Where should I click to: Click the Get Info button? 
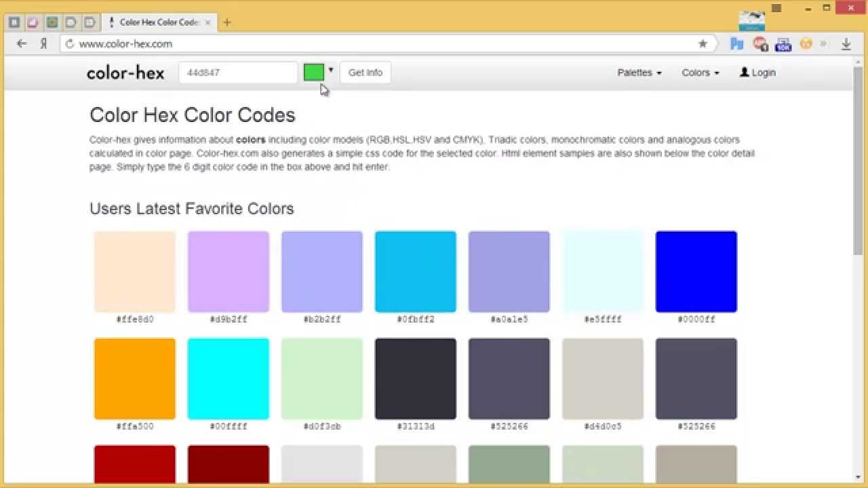366,73
